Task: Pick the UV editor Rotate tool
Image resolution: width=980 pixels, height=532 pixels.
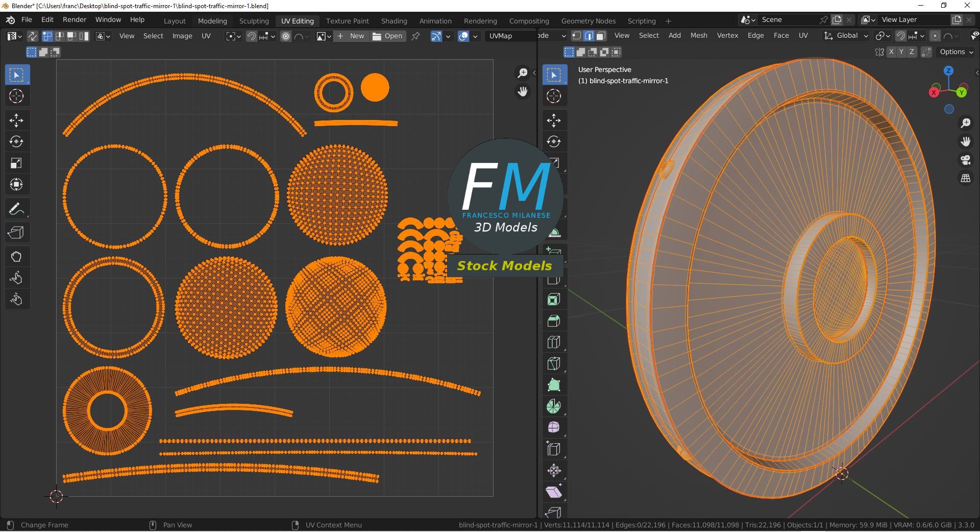Action: (16, 141)
